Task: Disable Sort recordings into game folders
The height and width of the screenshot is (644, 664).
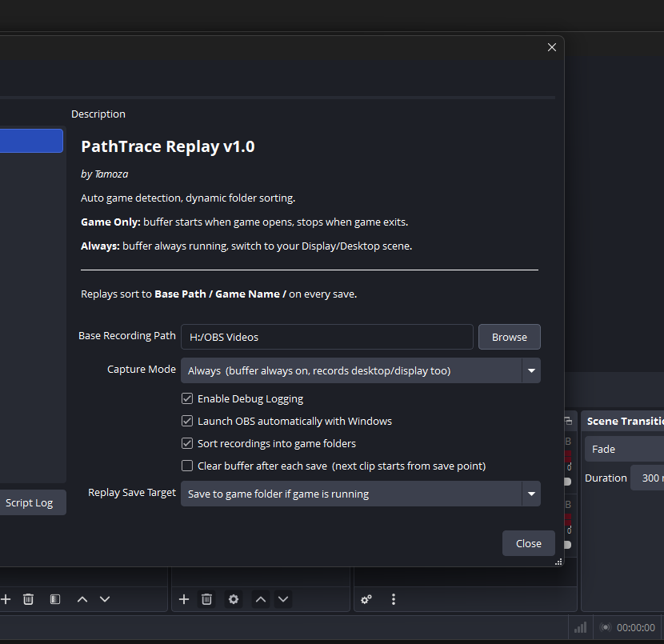Action: 186,443
